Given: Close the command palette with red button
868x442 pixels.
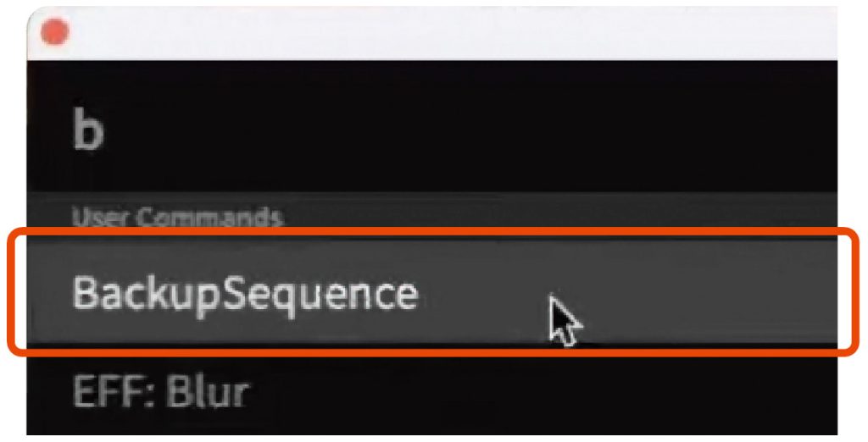Looking at the screenshot, I should (x=55, y=33).
